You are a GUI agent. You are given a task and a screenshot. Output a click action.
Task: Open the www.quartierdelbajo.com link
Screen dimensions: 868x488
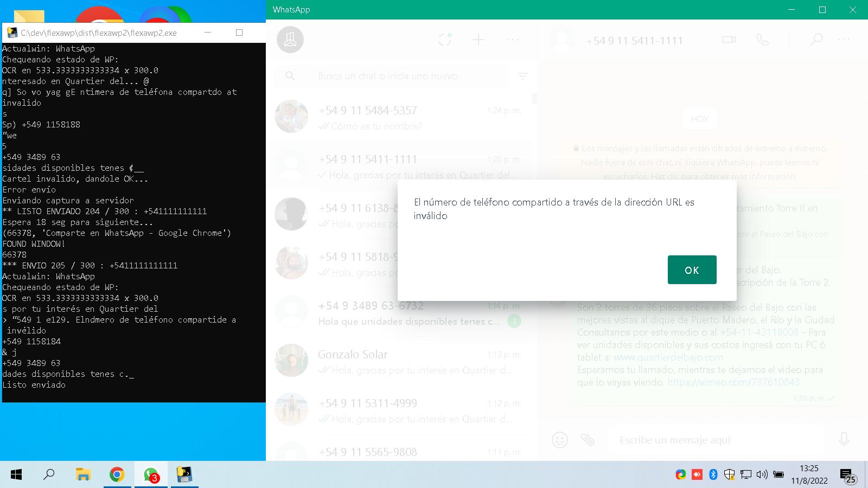(668, 357)
